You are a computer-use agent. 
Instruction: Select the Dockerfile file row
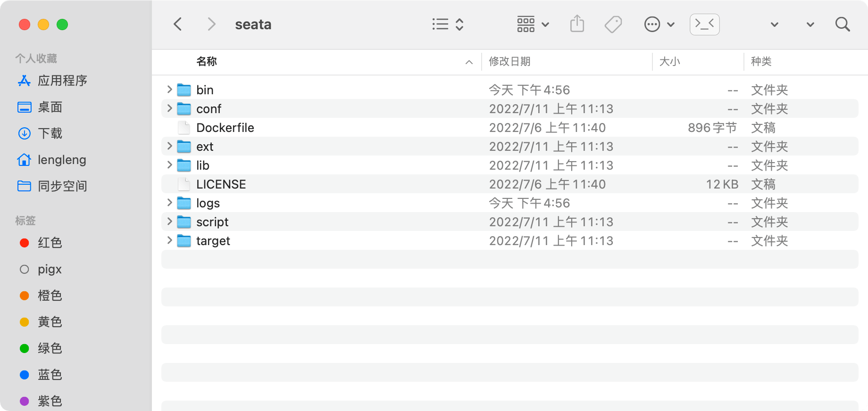click(x=225, y=128)
